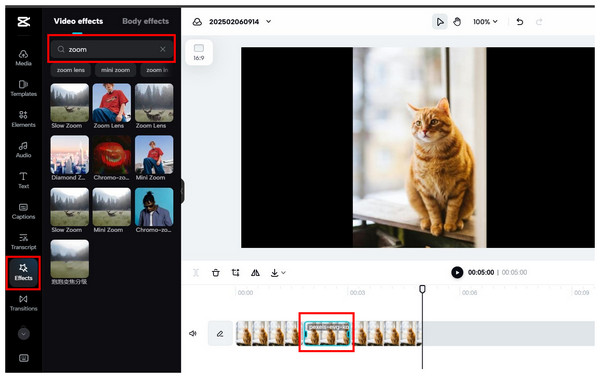
Task: Split the clip at playhead
Action: click(196, 273)
